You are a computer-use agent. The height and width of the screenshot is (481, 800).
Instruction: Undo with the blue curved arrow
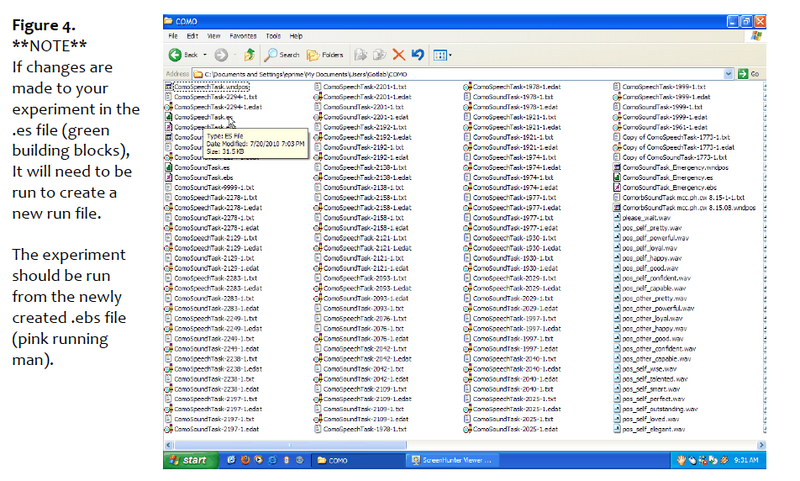point(418,55)
